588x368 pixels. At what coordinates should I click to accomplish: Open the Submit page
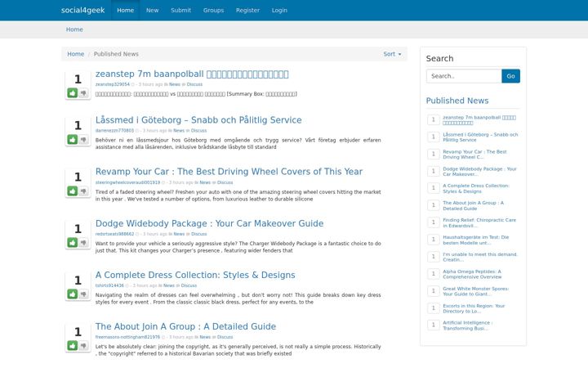click(x=180, y=10)
